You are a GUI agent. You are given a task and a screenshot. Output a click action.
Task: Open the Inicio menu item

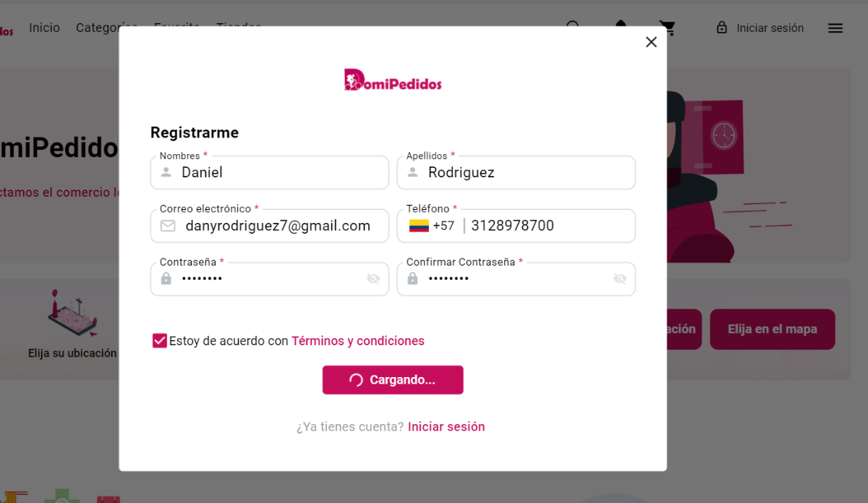point(45,28)
